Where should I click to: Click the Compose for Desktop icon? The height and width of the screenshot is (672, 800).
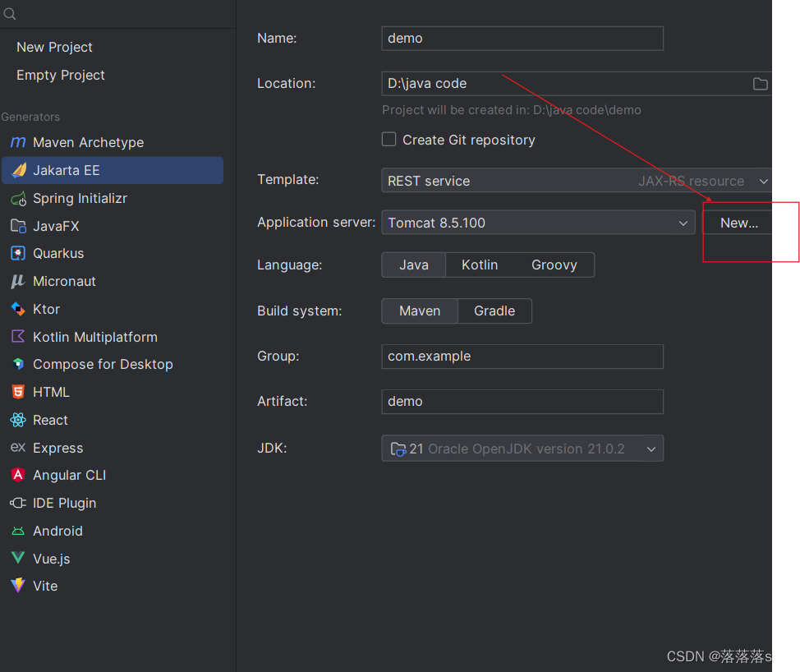click(x=18, y=364)
